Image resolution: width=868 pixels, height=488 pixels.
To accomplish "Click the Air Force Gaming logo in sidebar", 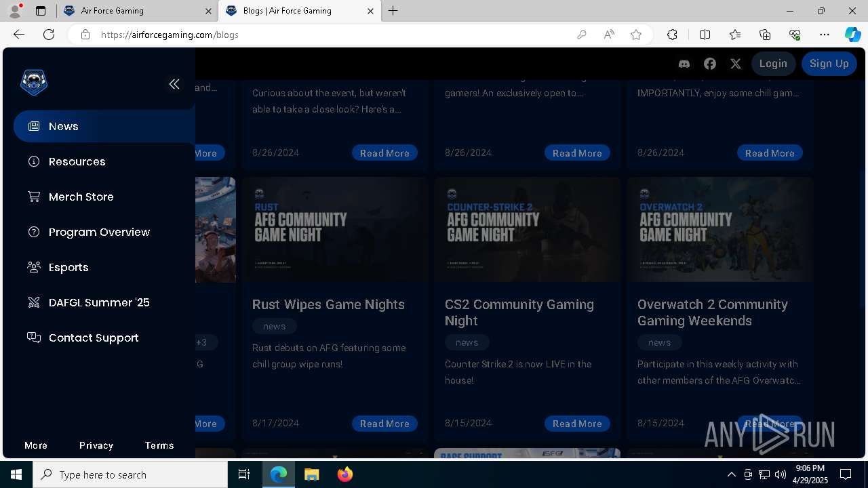I will click(34, 83).
